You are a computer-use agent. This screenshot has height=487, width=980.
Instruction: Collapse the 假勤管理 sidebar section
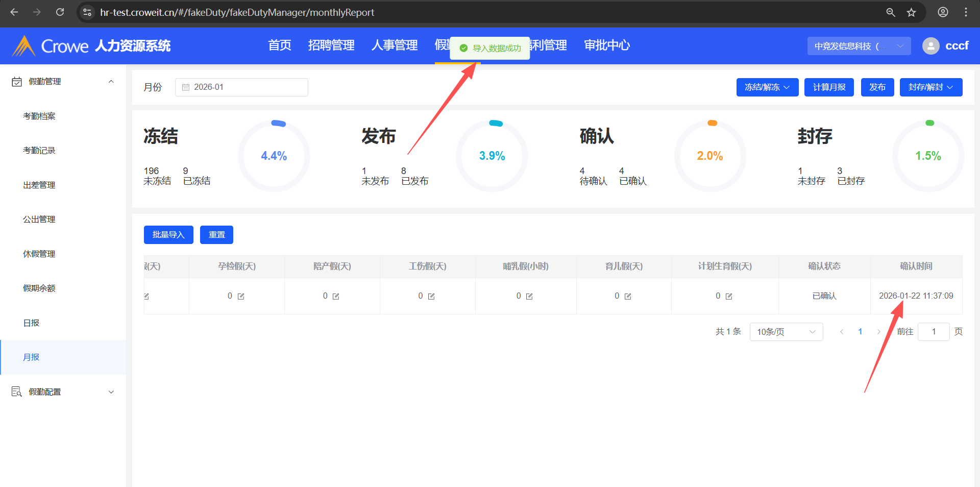point(111,82)
